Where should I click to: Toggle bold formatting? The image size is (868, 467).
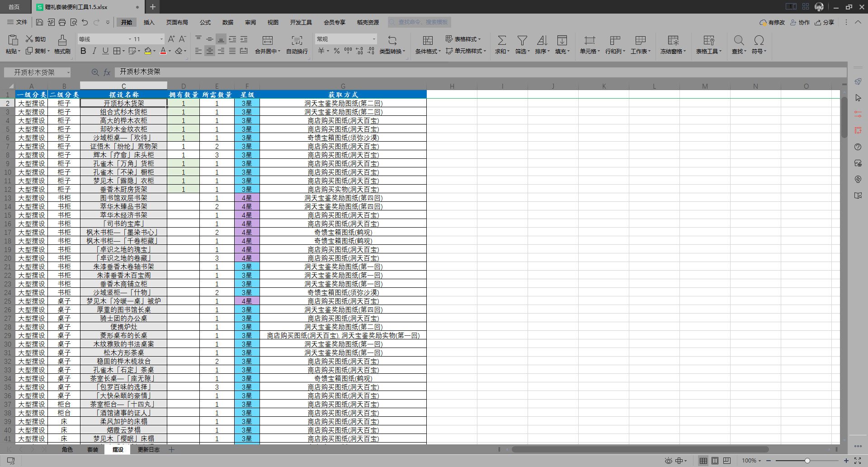coord(83,51)
